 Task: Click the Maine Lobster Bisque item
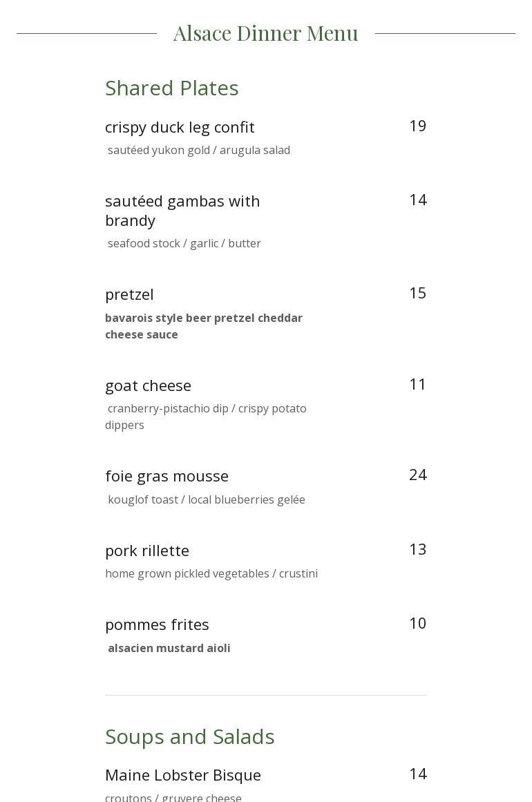(183, 775)
